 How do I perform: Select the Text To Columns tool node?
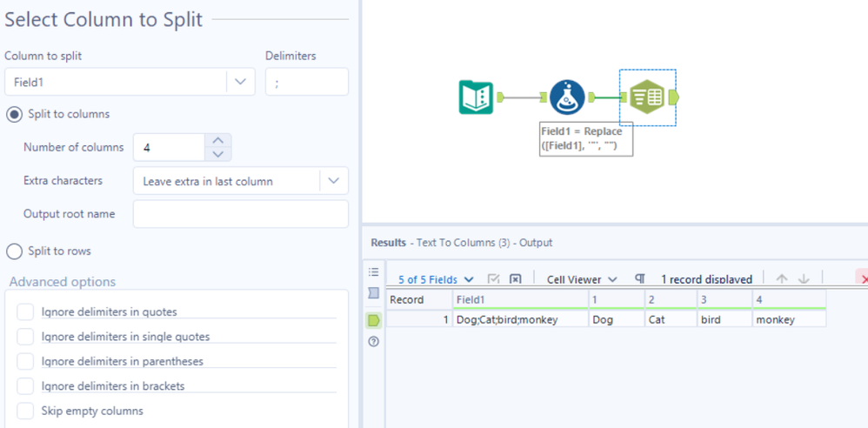click(x=647, y=97)
